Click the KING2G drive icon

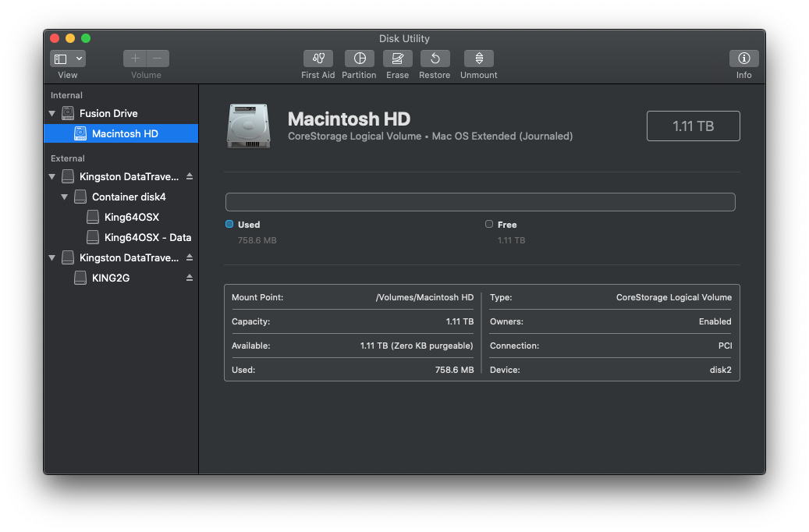80,278
